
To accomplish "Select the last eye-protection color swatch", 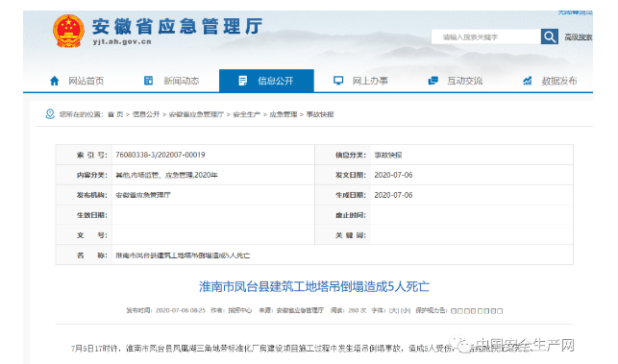I will coord(500,311).
